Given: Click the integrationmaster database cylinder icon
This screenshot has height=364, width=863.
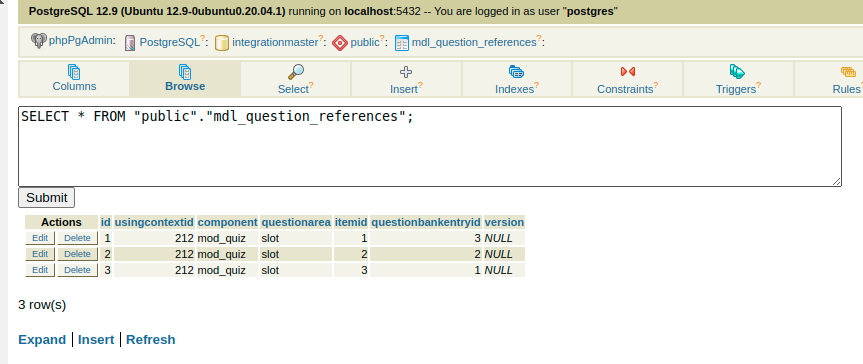Looking at the screenshot, I should click(x=222, y=42).
